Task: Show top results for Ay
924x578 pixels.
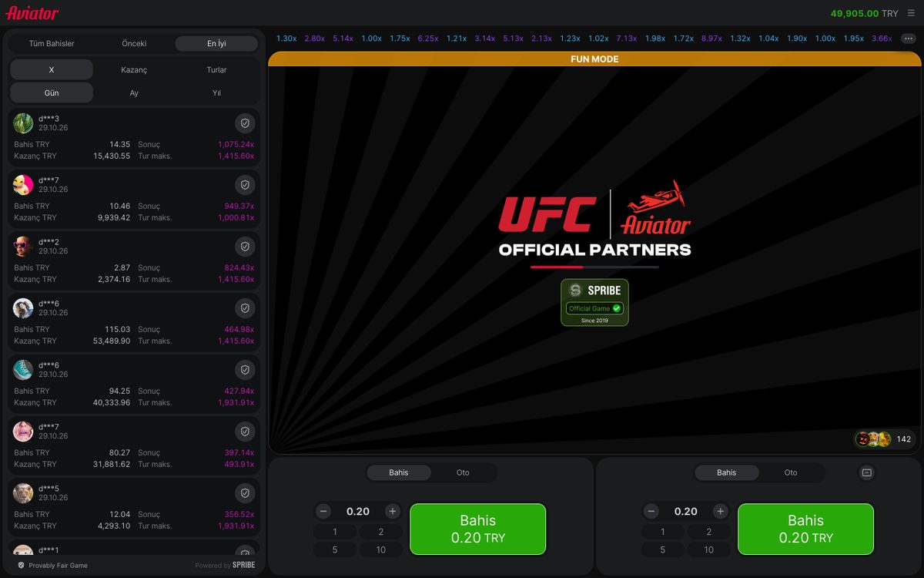Action: click(134, 92)
